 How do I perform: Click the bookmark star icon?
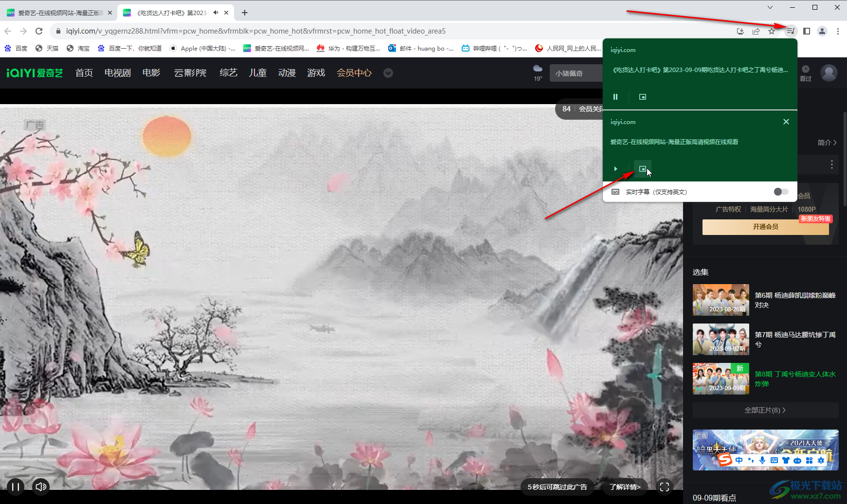[772, 31]
